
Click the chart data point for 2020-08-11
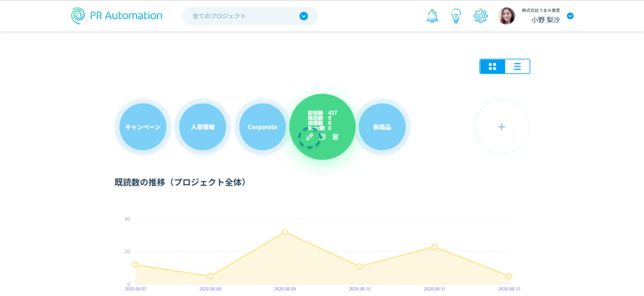pos(435,247)
